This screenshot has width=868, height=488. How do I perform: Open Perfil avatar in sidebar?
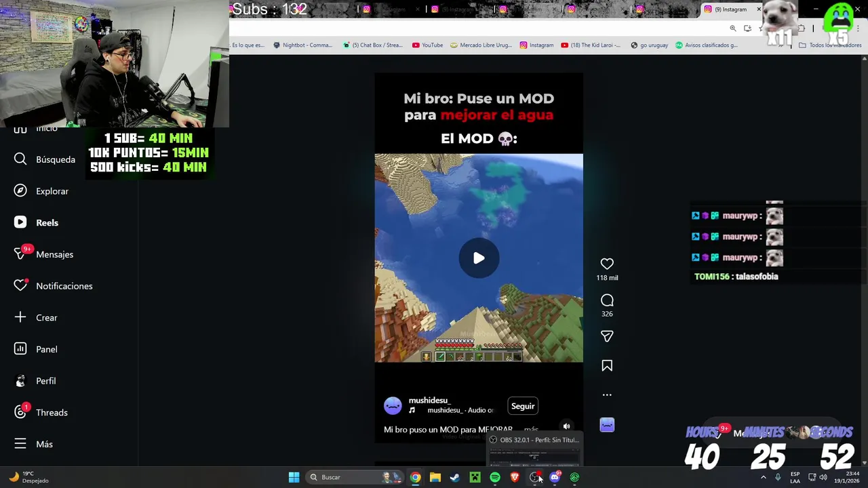(x=20, y=381)
